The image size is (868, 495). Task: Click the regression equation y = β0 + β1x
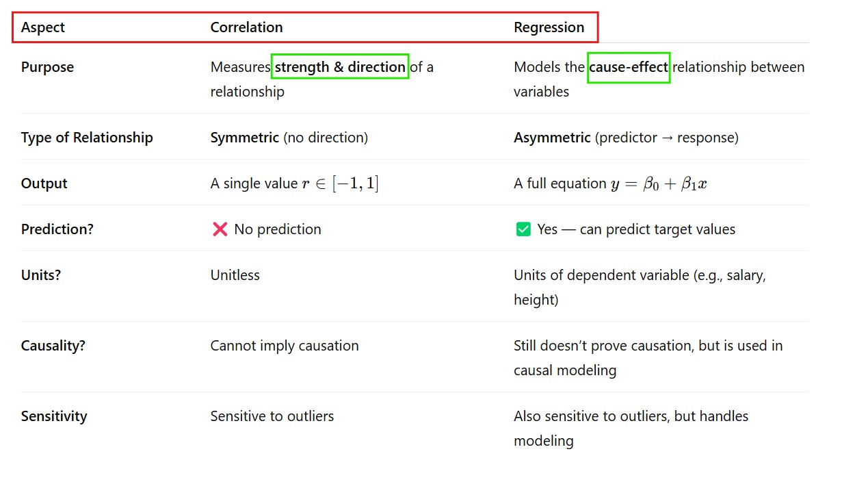658,183
